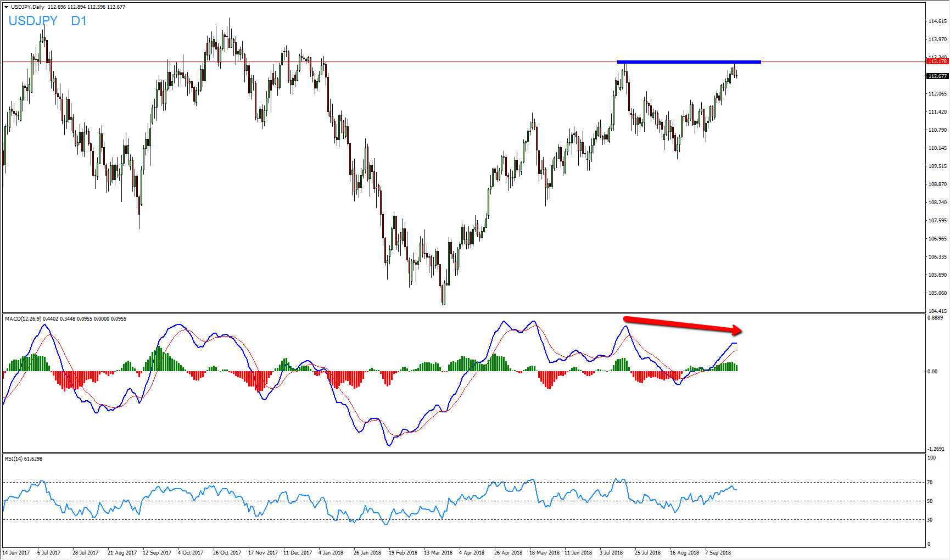Image resolution: width=950 pixels, height=560 pixels.
Task: Click the 0.8889 MACD scale value
Action: click(x=935, y=318)
